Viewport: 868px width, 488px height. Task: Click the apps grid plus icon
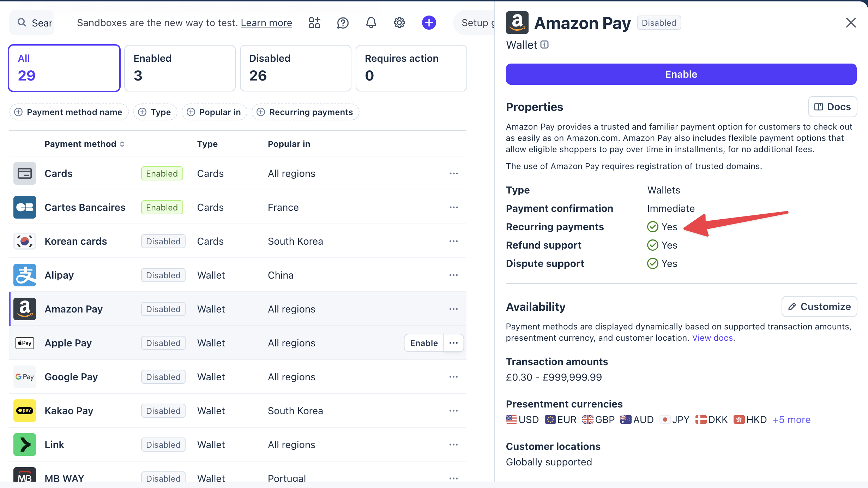314,23
